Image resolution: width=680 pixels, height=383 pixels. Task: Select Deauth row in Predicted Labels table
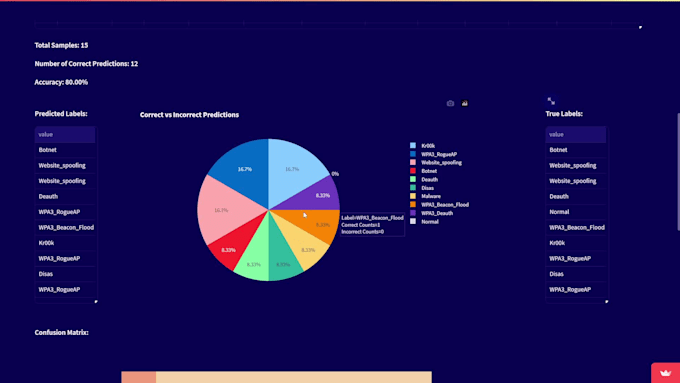tap(65, 196)
